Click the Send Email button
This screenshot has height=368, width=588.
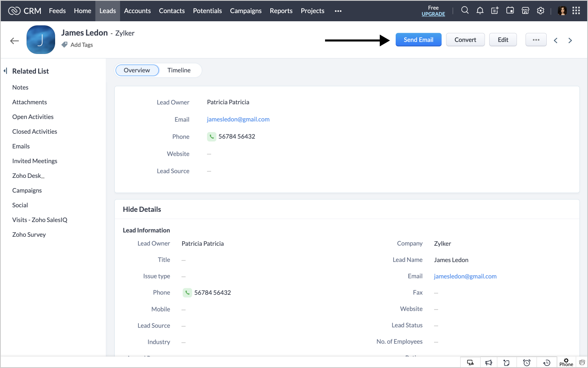[418, 40]
